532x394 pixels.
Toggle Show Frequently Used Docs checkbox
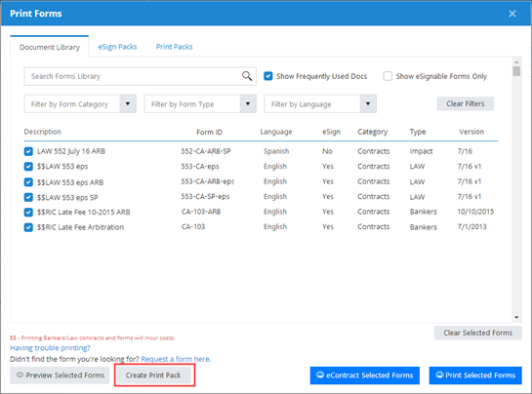click(268, 76)
